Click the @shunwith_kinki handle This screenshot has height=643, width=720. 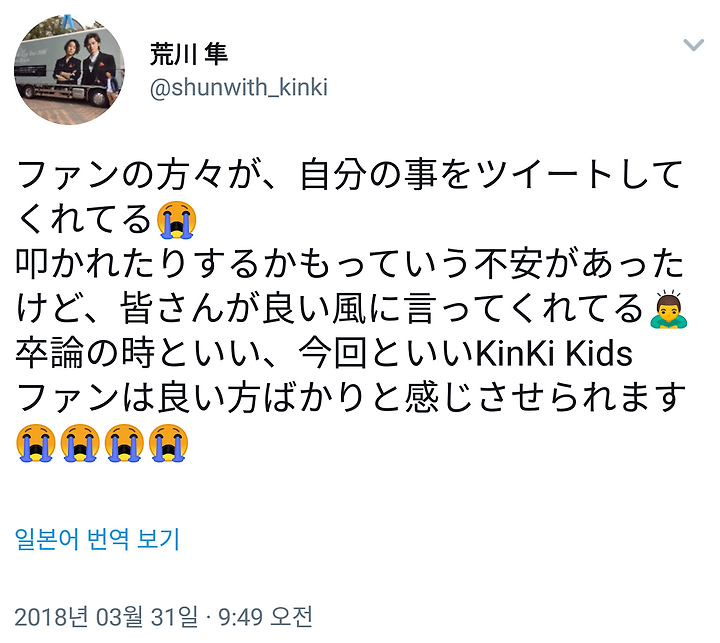[x=238, y=87]
